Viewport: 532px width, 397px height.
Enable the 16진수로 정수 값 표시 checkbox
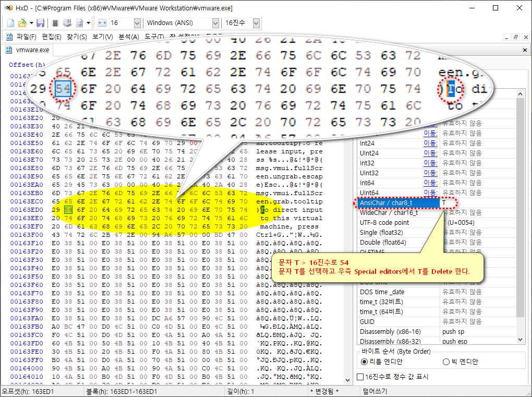click(360, 377)
